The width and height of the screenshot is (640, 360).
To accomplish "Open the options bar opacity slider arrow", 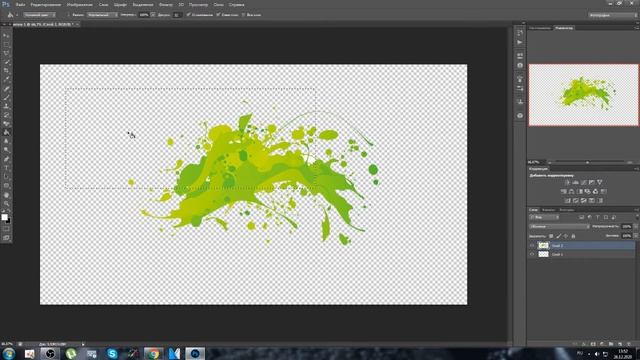I will pos(153,15).
